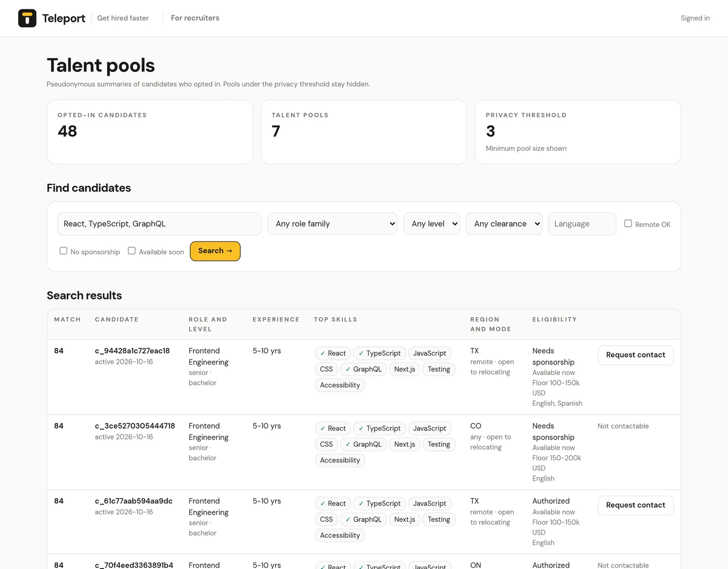
Task: Expand the Any level dropdown
Action: (432, 224)
